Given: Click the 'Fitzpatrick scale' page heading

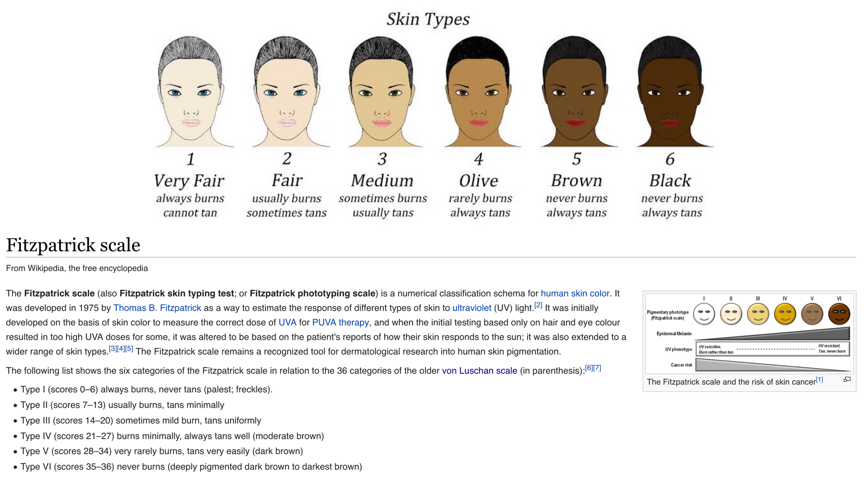Looking at the screenshot, I should (73, 245).
